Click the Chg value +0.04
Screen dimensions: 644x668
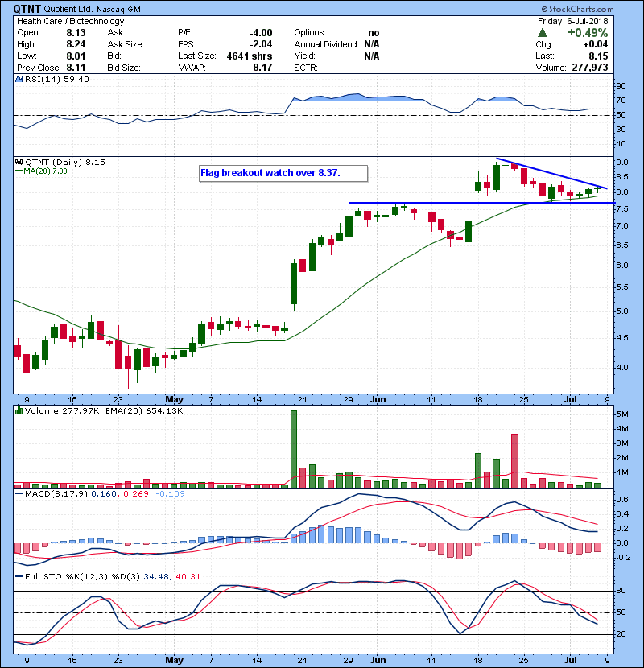tap(596, 44)
